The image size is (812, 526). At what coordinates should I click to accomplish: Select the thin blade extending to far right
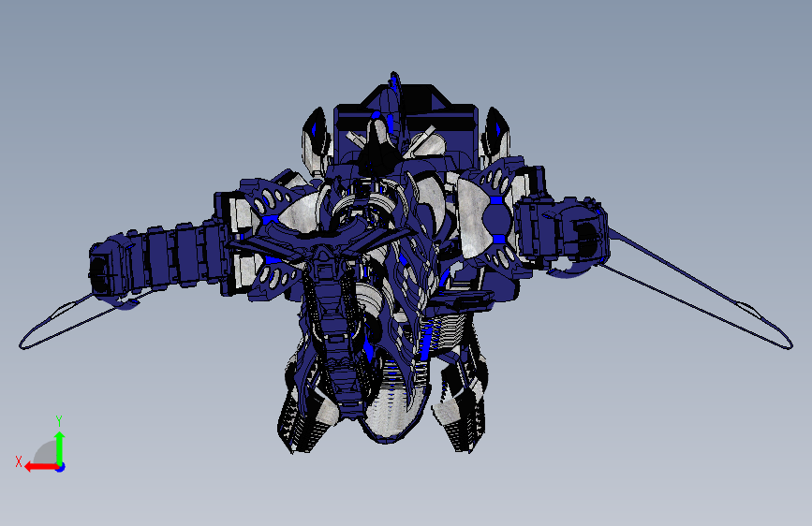point(699,288)
